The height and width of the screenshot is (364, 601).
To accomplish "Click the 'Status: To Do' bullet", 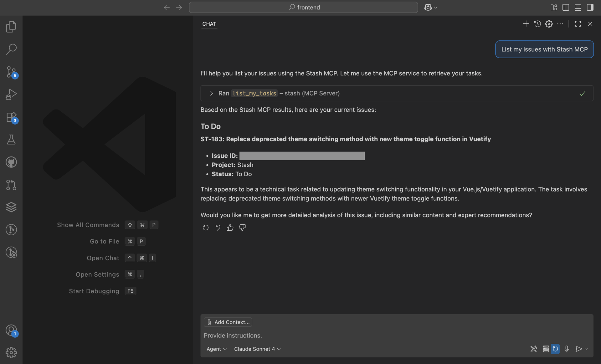I will coord(232,174).
